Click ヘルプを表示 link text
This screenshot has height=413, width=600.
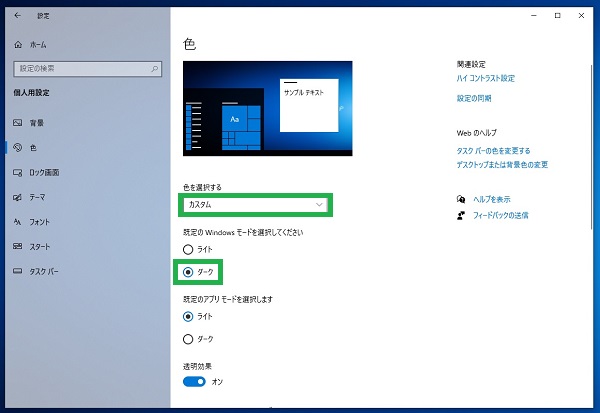(492, 199)
